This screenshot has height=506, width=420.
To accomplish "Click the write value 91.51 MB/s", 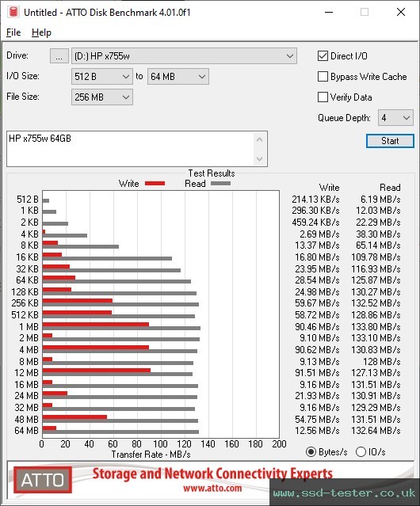I will (317, 373).
